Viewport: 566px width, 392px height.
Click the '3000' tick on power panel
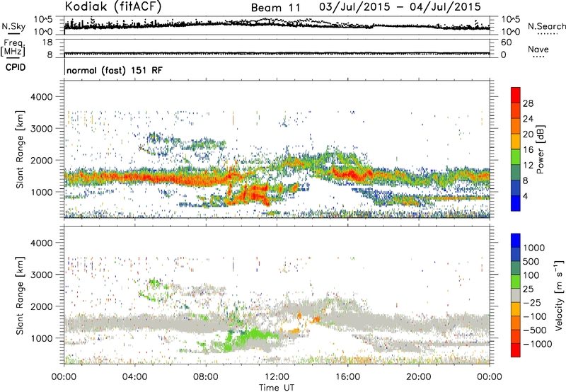41,129
